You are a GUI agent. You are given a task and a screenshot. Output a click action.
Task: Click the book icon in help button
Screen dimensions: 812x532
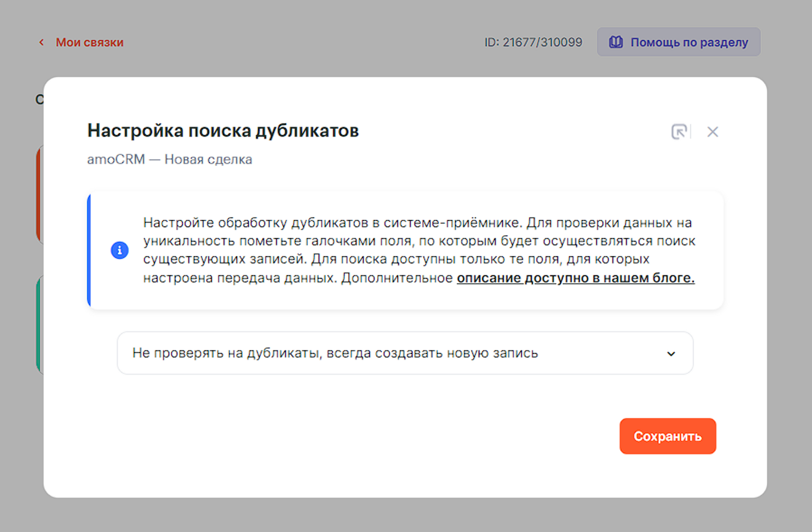[x=616, y=42]
